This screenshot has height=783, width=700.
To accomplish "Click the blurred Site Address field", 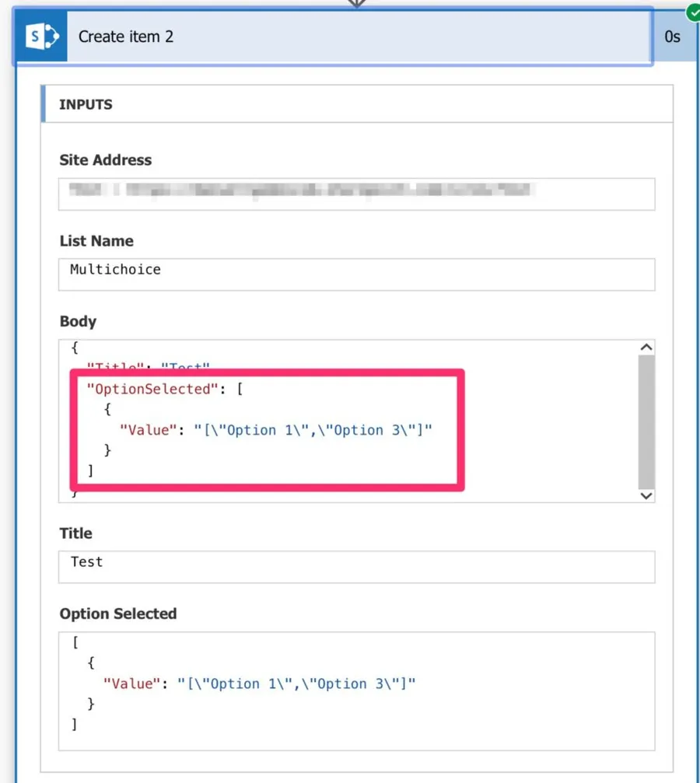I will pos(356,194).
